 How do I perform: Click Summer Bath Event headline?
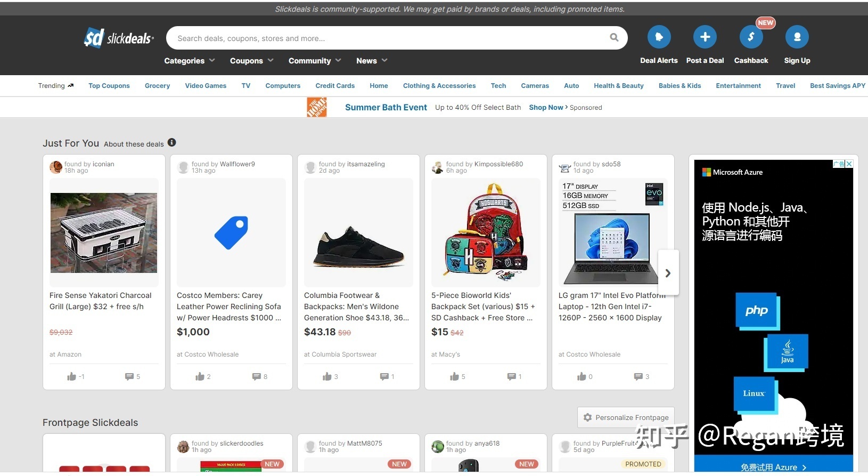[386, 107]
